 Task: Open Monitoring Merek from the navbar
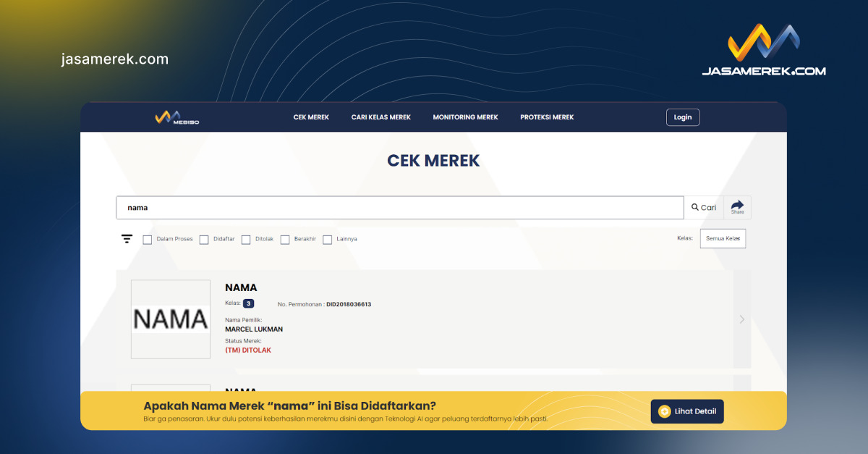pos(465,117)
